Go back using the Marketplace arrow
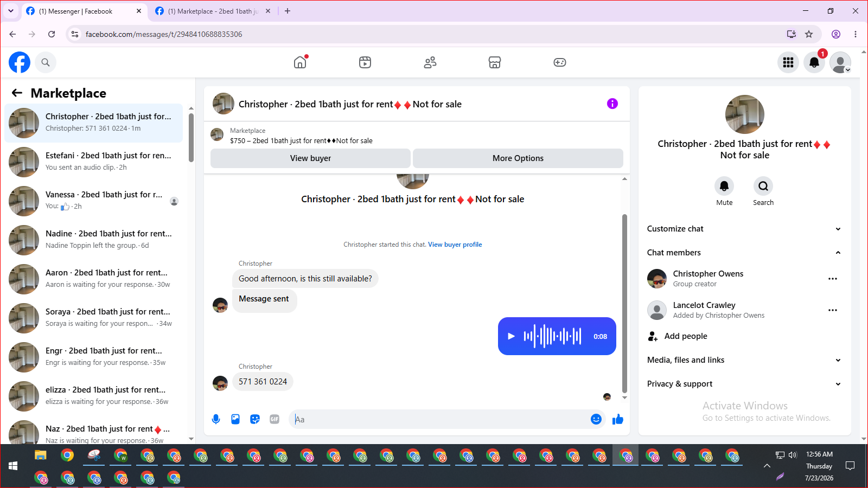 pyautogui.click(x=17, y=93)
